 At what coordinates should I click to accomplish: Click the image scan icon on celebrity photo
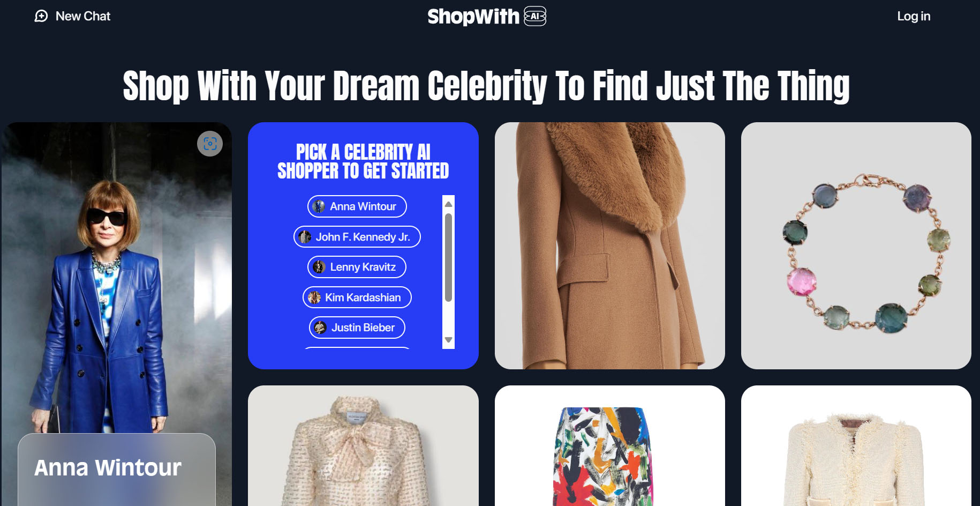(210, 144)
